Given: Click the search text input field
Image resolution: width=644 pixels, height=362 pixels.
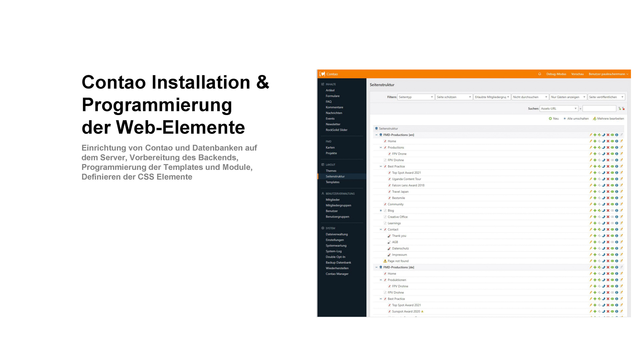Looking at the screenshot, I should click(599, 109).
